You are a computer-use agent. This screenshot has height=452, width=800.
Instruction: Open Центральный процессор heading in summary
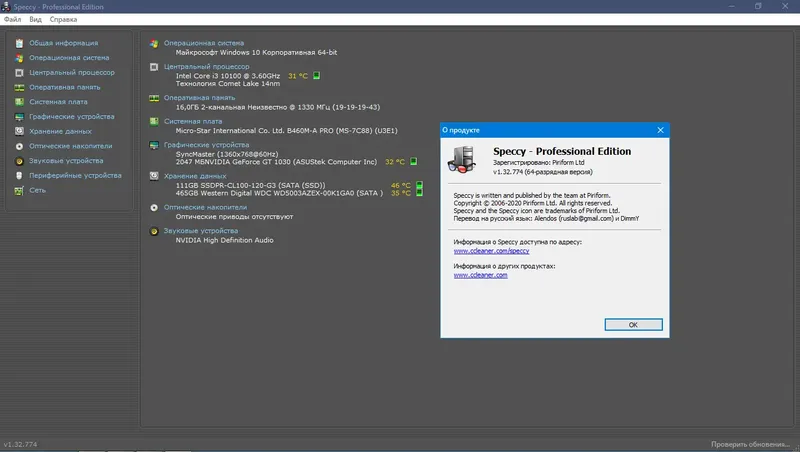tap(207, 67)
